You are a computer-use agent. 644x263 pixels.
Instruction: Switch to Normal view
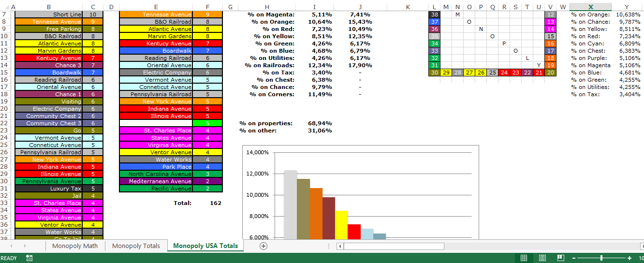(x=524, y=258)
